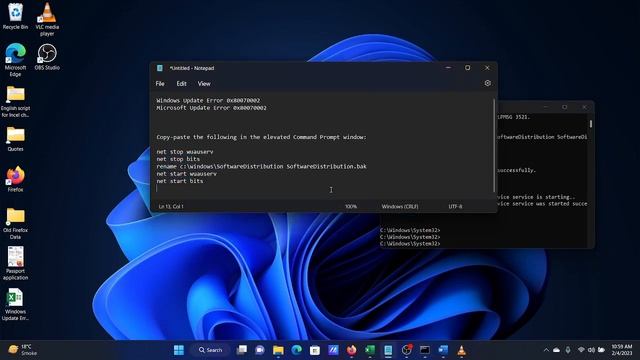Select the Recycle Bin desktop icon
The image size is (640, 360).
click(15, 16)
